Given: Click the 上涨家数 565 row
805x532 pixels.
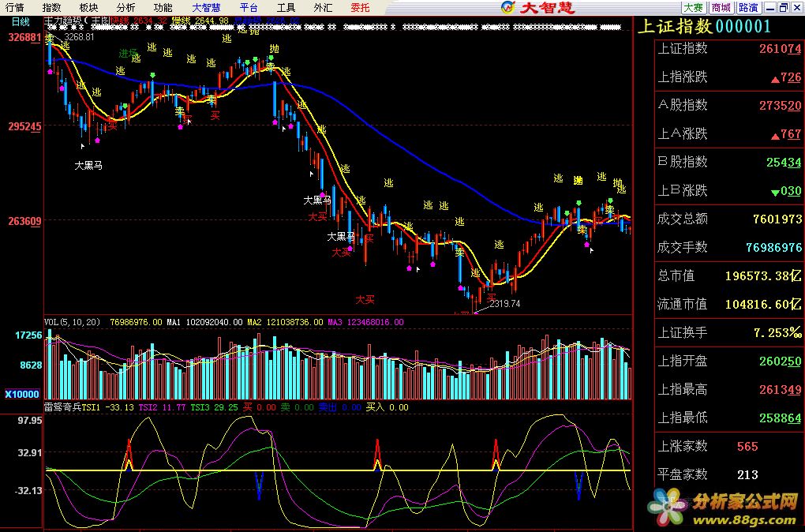Looking at the screenshot, I should 729,446.
